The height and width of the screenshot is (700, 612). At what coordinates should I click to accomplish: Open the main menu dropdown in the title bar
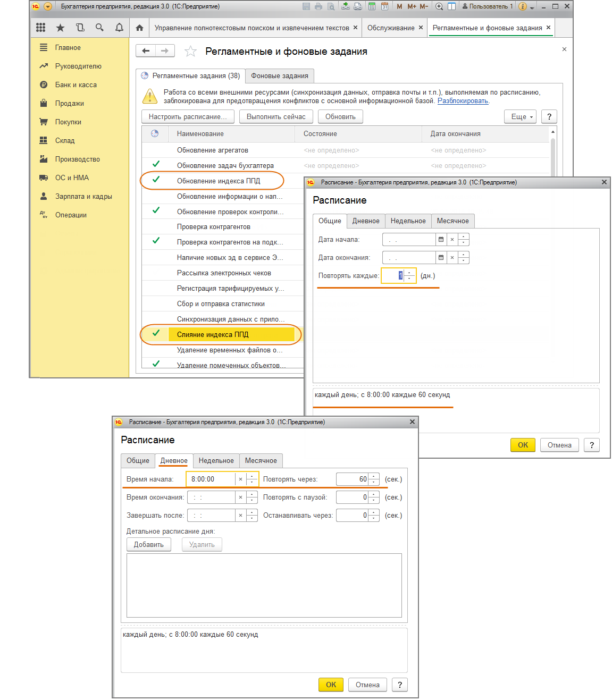(x=48, y=6)
